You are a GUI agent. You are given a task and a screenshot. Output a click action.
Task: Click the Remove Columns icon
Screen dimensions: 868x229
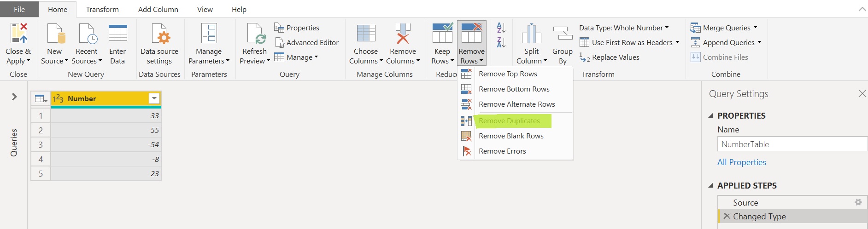tap(403, 34)
